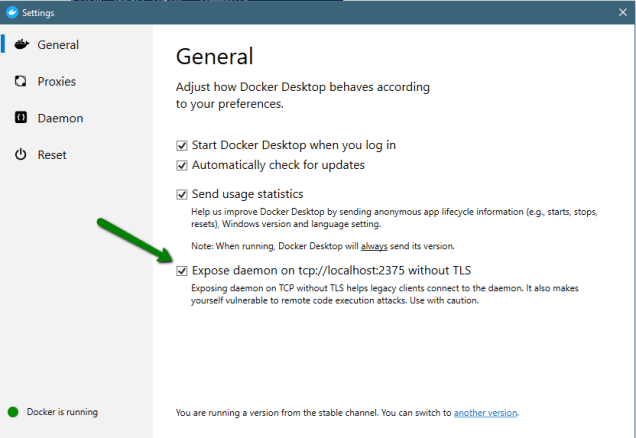Uncheck Automatically check for updates

click(x=182, y=165)
